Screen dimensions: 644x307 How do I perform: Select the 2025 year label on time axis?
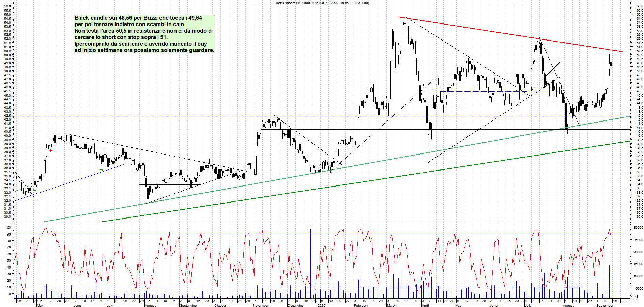pyautogui.click(x=321, y=305)
